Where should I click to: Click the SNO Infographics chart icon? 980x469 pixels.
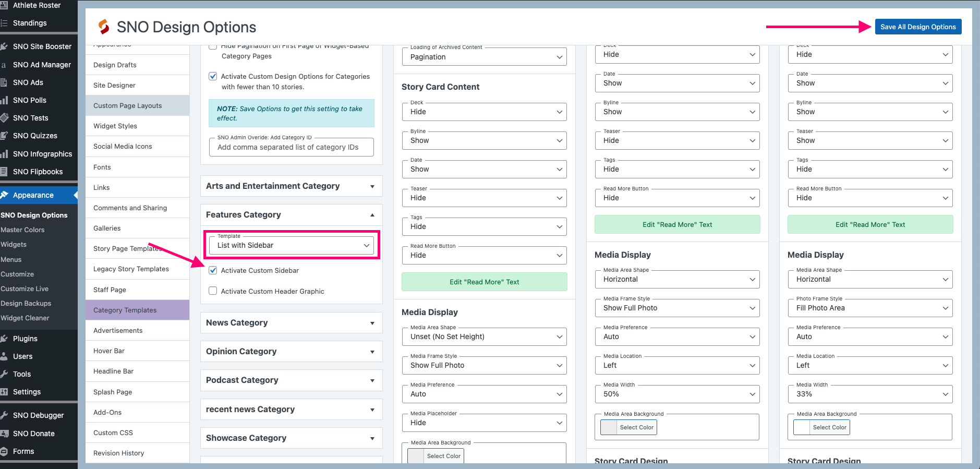[4, 154]
